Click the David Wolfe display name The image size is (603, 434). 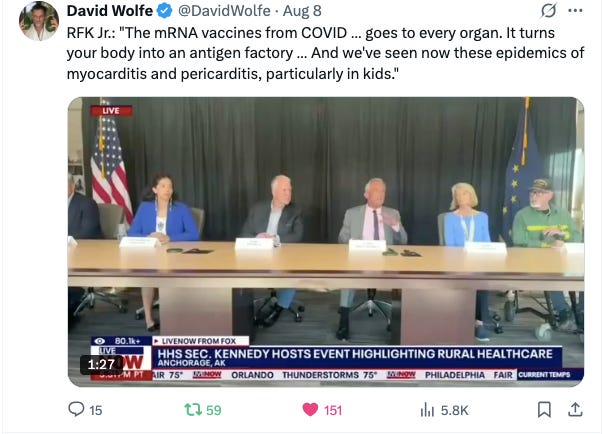point(110,11)
